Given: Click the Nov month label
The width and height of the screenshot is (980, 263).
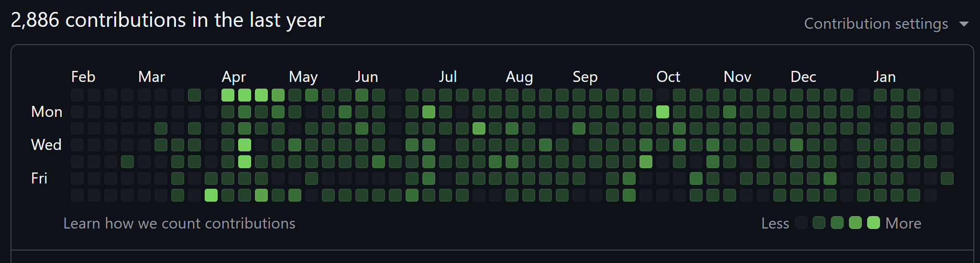Looking at the screenshot, I should click(738, 77).
